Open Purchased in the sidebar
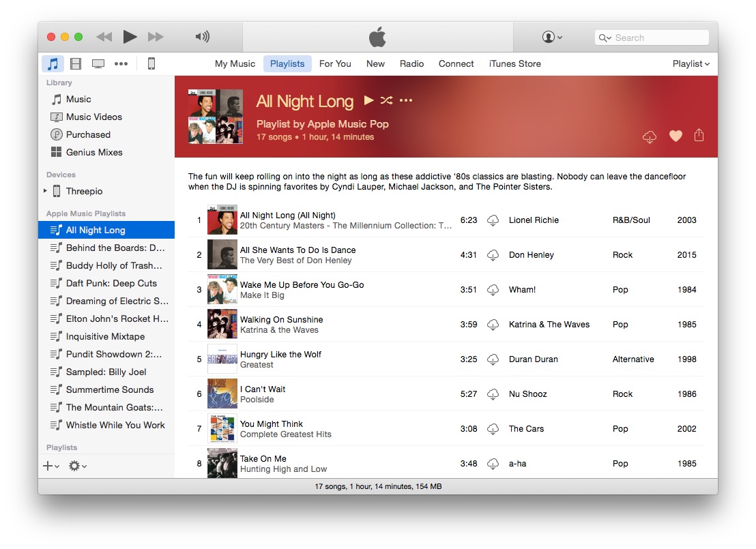Image resolution: width=756 pixels, height=549 pixels. pos(106,134)
